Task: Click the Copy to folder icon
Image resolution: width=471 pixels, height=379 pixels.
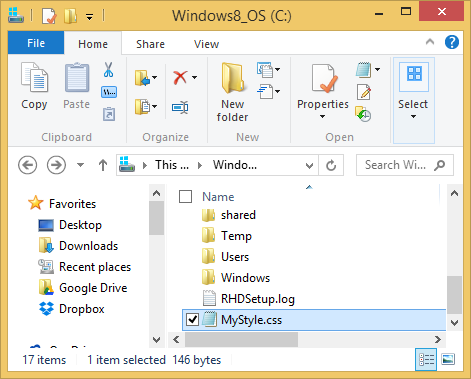Action: coord(142,107)
